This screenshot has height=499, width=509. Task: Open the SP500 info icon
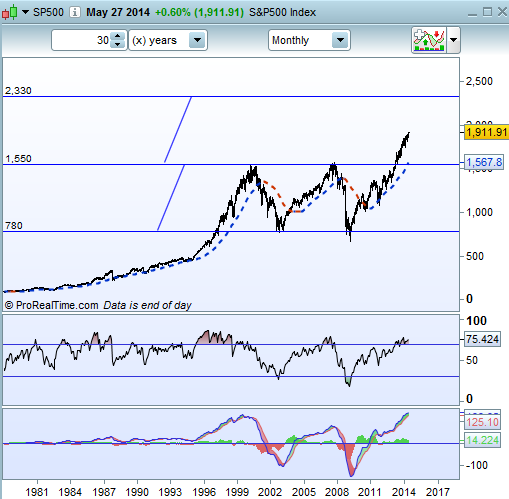click(75, 12)
